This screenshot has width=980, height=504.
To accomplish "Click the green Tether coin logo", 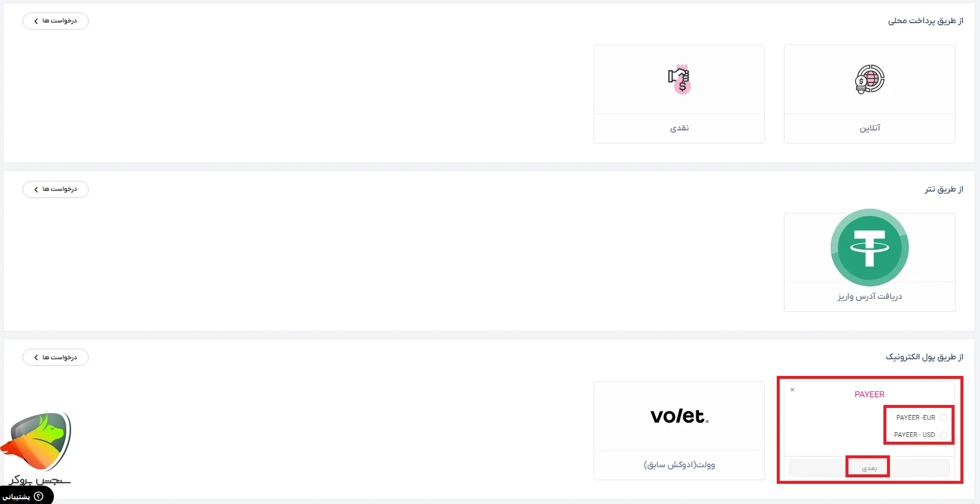I will point(869,247).
